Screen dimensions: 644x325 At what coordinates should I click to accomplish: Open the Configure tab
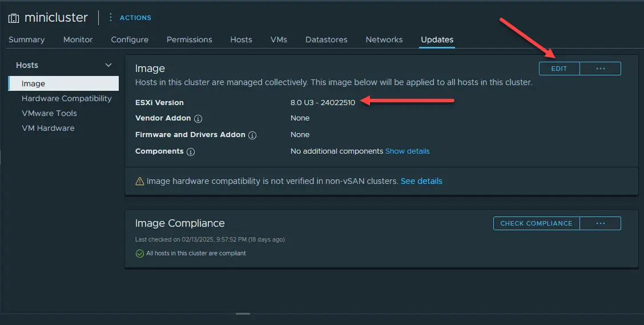130,40
